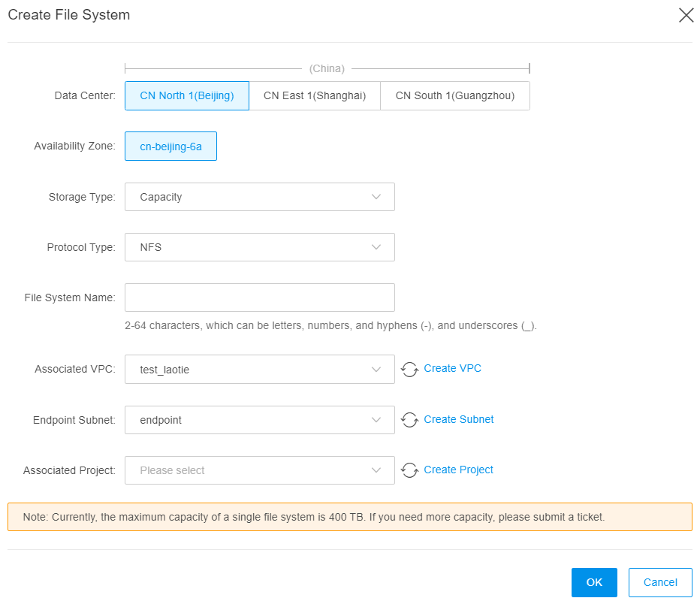Click the Endpoint Subnet chevron arrow
This screenshot has height=604, width=700.
376,420
